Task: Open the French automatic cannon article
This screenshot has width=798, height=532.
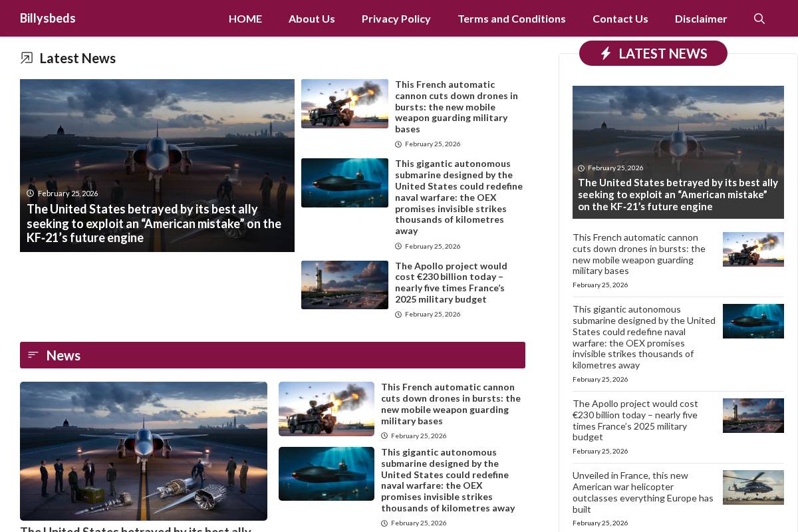Action: pyautogui.click(x=456, y=106)
